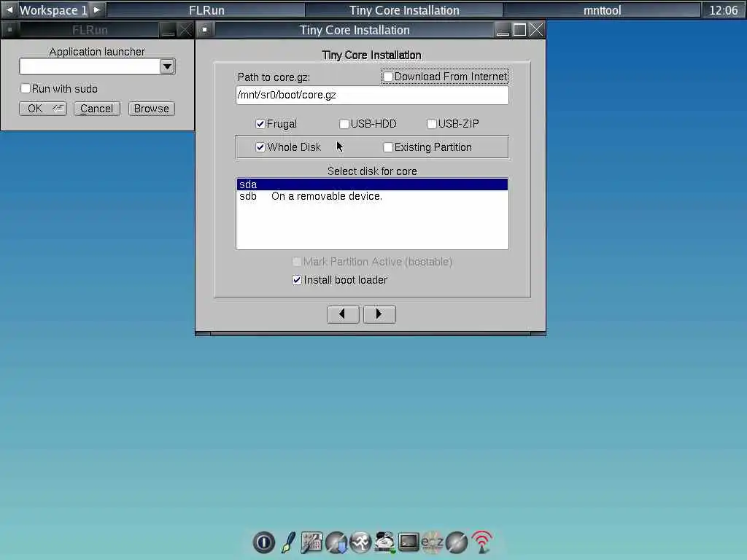Select the sdb removable device entry
747x560 pixels.
pos(372,196)
